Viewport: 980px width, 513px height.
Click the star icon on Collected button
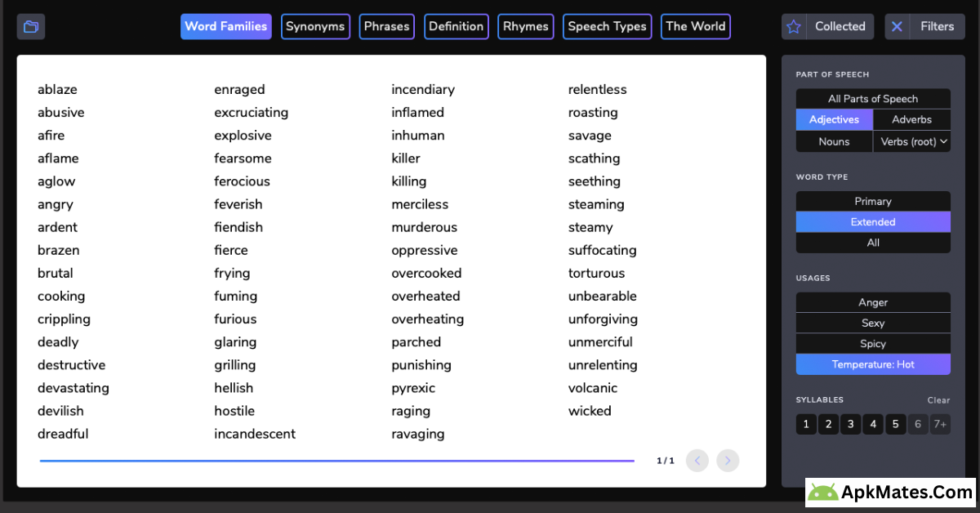click(x=793, y=25)
